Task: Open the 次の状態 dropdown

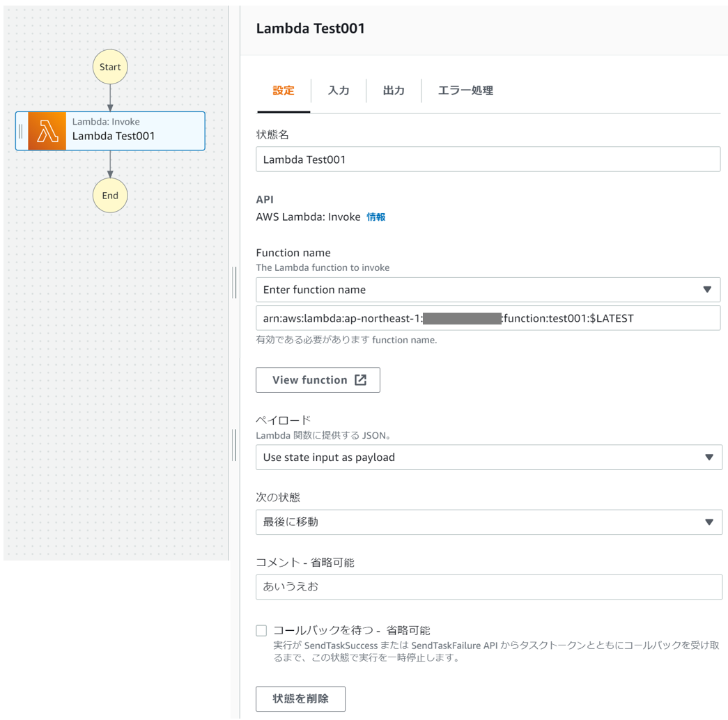Action: 708,522
